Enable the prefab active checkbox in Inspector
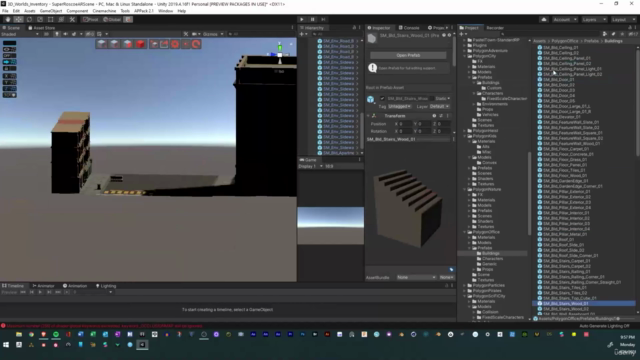The image size is (640, 360). pos(382,98)
